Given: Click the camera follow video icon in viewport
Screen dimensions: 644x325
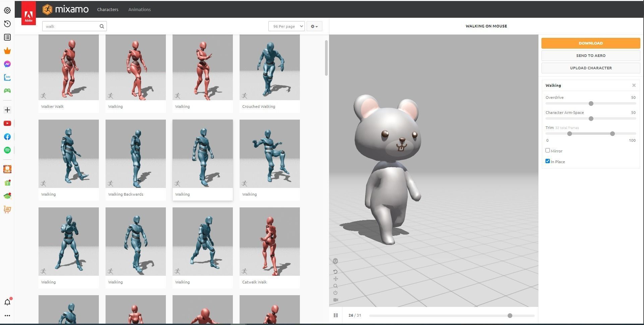Looking at the screenshot, I should [335, 300].
